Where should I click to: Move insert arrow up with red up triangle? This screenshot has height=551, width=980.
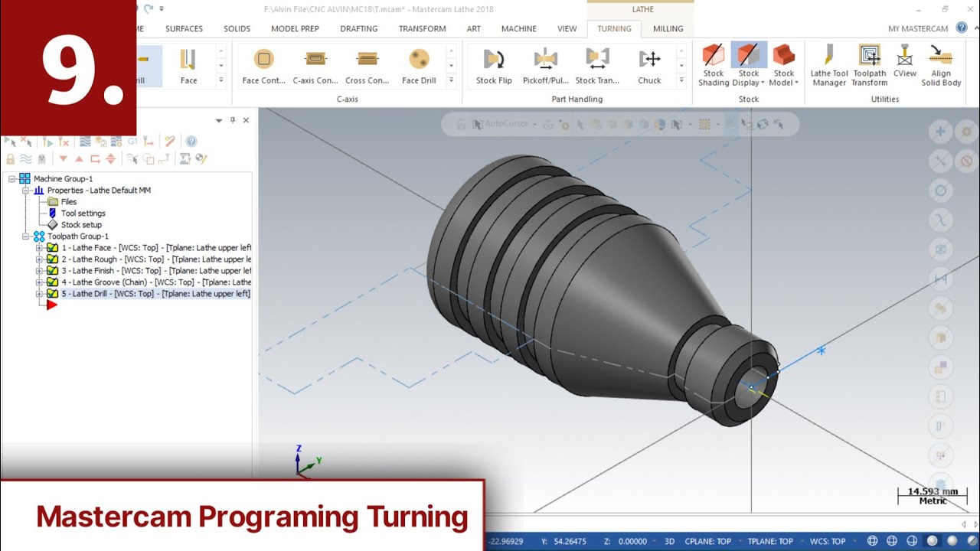click(79, 159)
